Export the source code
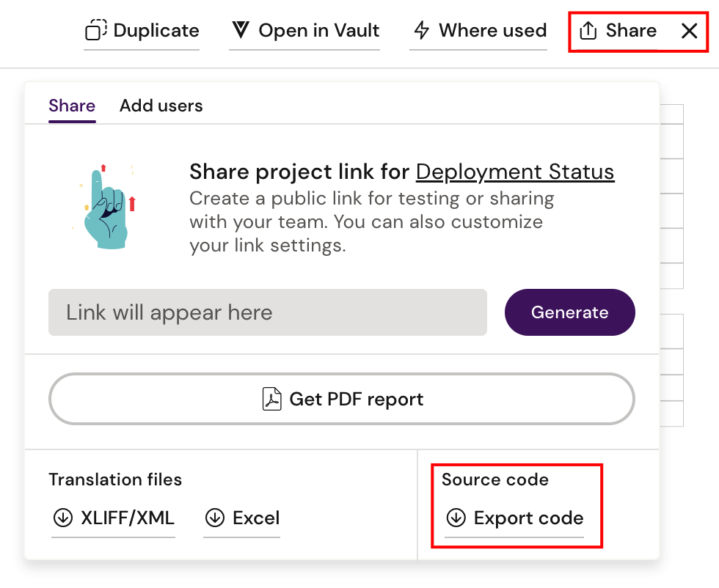The width and height of the screenshot is (719, 588). point(519,518)
